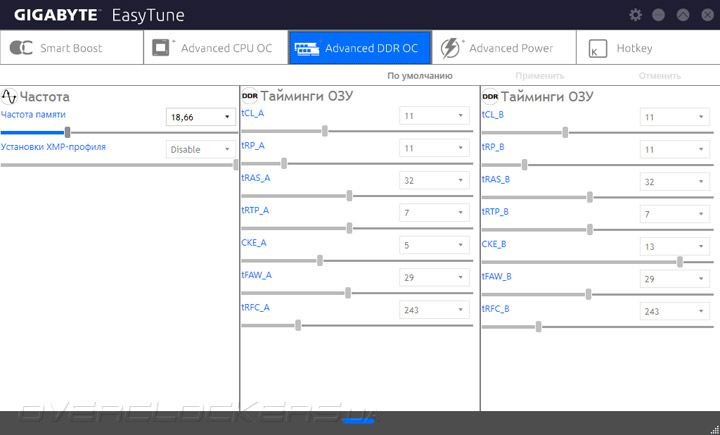Click the XMP profile slider handle

(x=236, y=165)
